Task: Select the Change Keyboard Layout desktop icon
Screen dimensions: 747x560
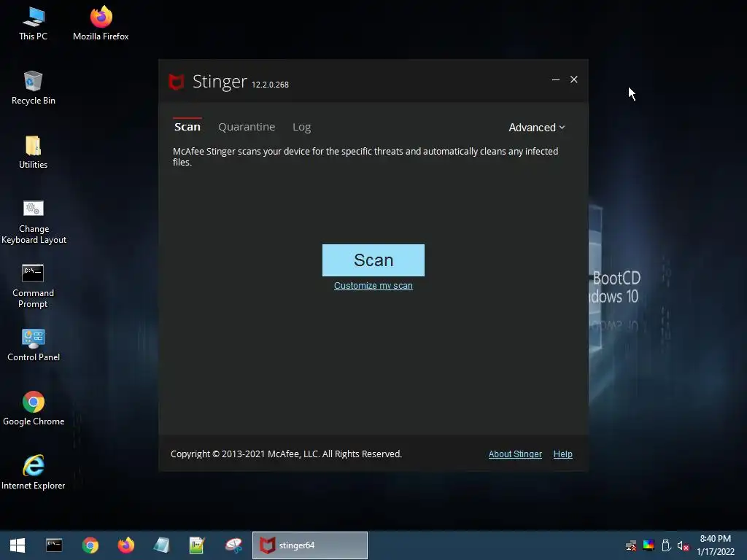Action: (x=34, y=222)
